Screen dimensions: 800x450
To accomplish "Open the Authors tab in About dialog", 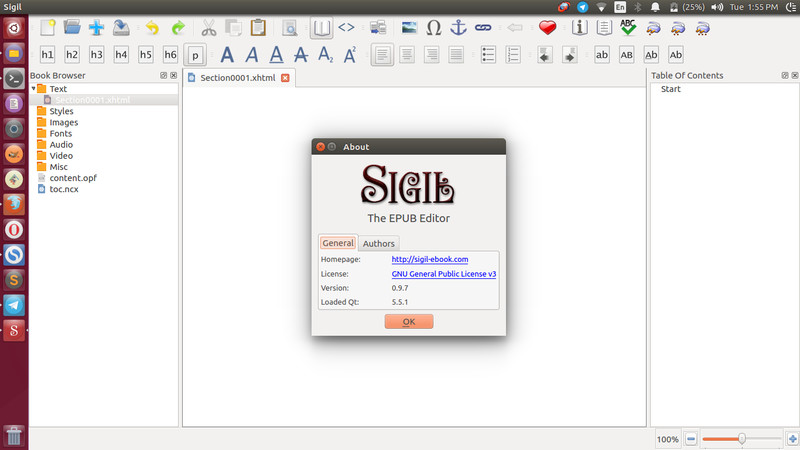I will point(379,243).
